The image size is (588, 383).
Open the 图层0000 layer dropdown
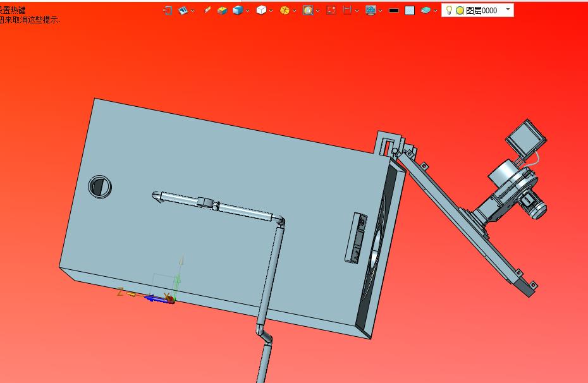(508, 9)
